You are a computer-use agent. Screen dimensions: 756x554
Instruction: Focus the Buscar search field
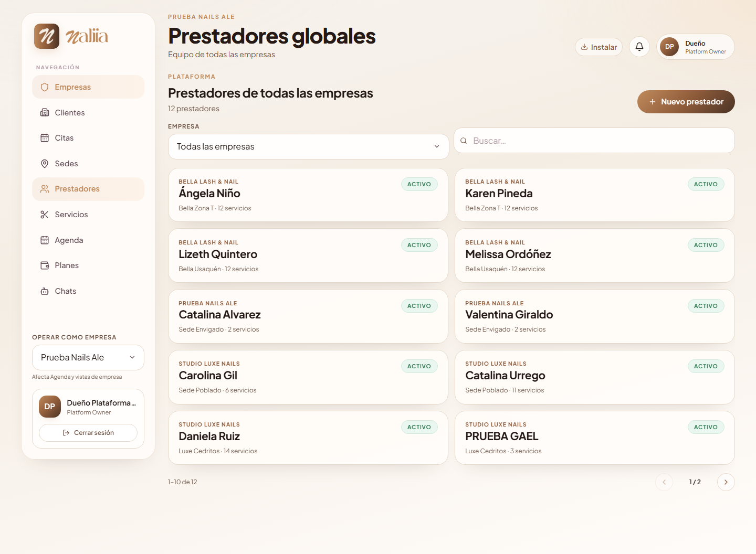(594, 141)
